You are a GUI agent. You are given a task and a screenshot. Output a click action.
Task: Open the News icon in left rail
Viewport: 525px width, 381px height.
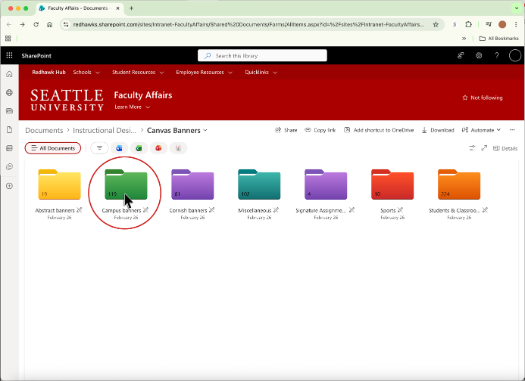click(9, 111)
